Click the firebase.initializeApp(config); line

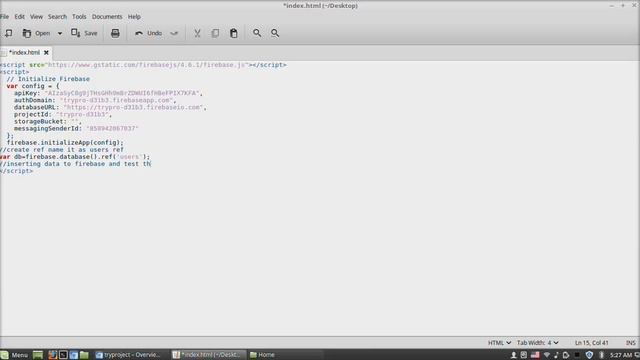click(65, 143)
